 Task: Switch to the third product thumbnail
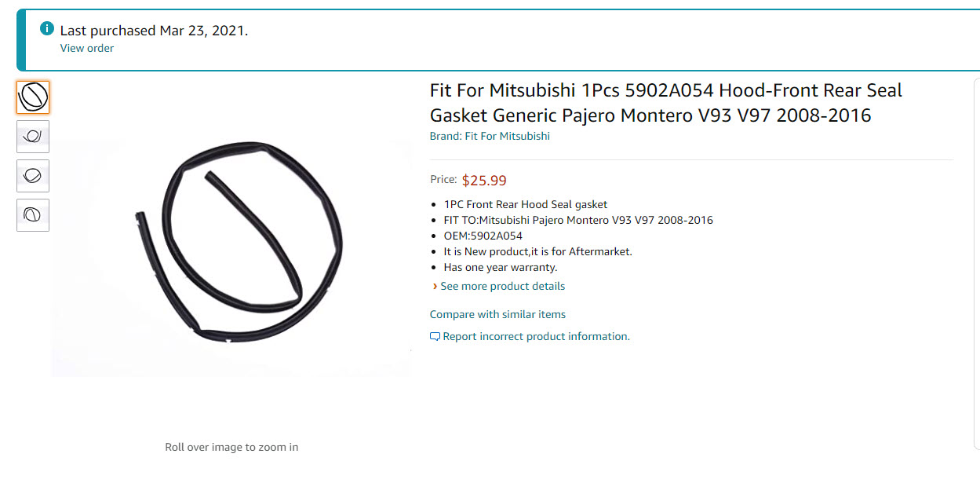[33, 176]
